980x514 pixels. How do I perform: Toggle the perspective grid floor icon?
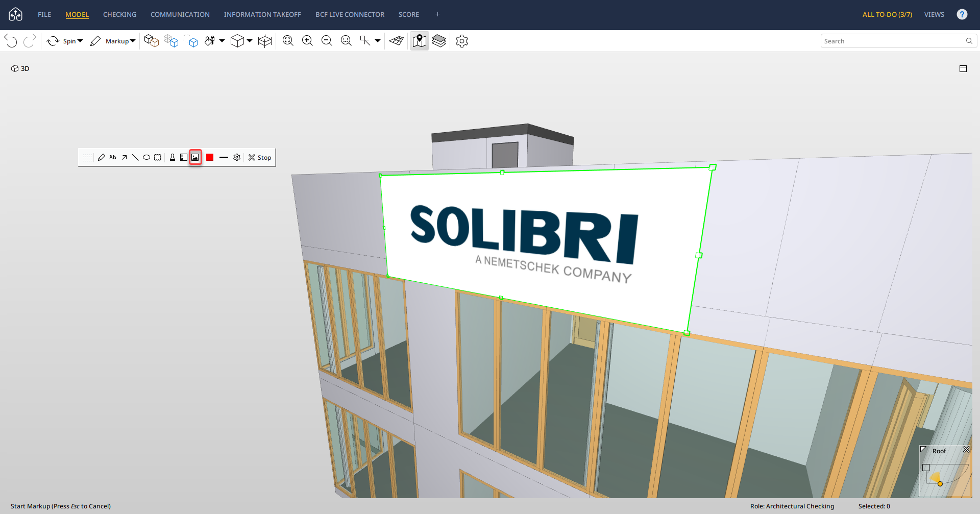pos(397,41)
